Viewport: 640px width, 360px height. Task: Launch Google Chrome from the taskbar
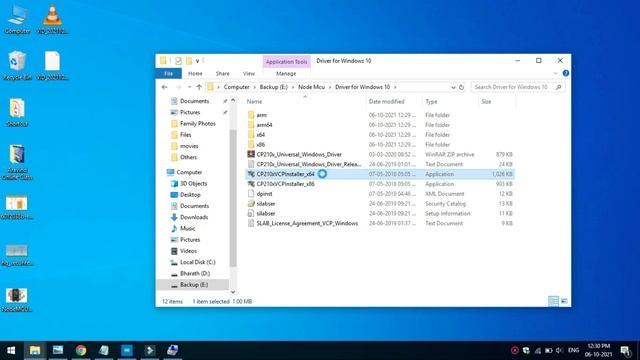pos(81,350)
